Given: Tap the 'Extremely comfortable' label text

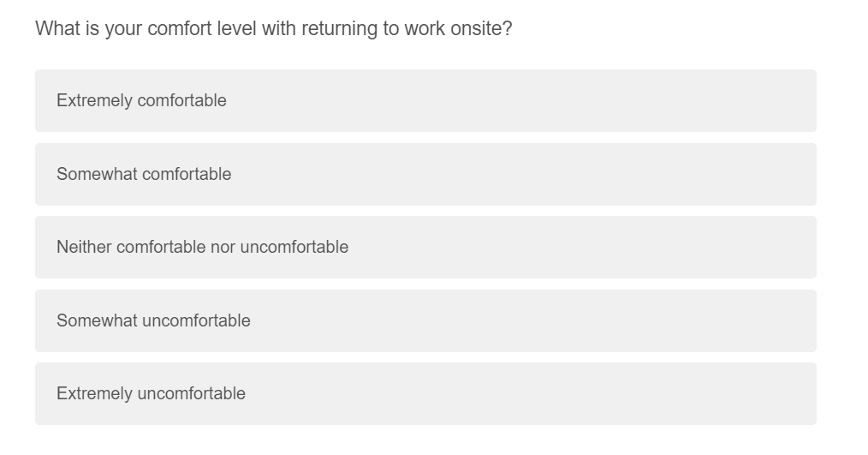Looking at the screenshot, I should [141, 101].
